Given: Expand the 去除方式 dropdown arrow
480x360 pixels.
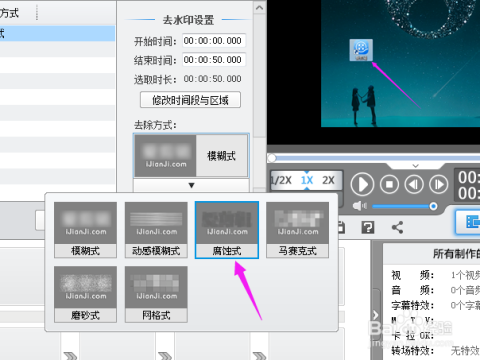Looking at the screenshot, I should 191,185.
